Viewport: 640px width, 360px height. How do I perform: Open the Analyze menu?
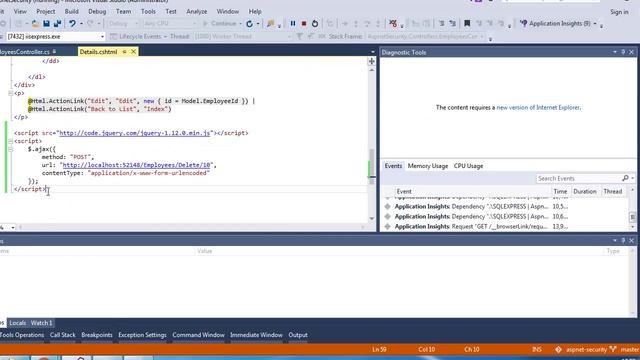point(197,11)
